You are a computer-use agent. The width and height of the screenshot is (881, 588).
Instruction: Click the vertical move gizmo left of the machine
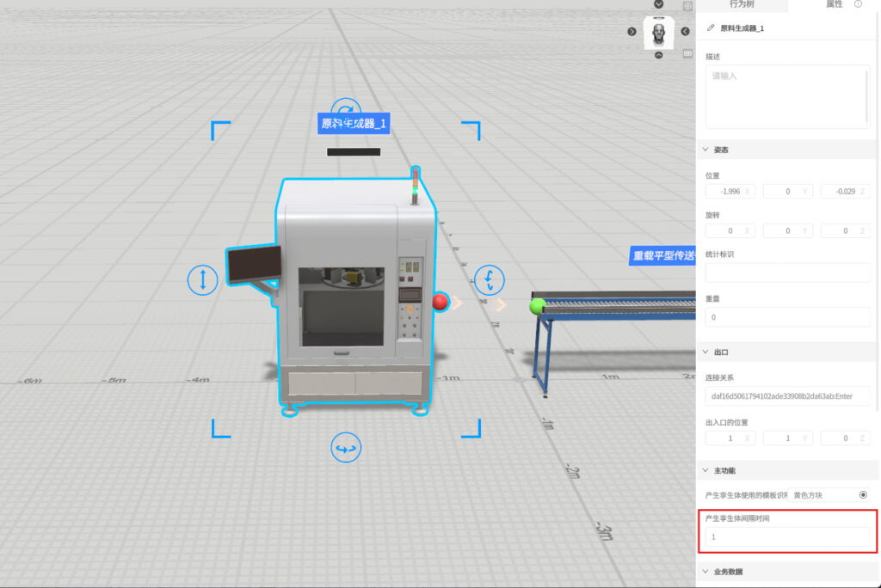tap(202, 279)
